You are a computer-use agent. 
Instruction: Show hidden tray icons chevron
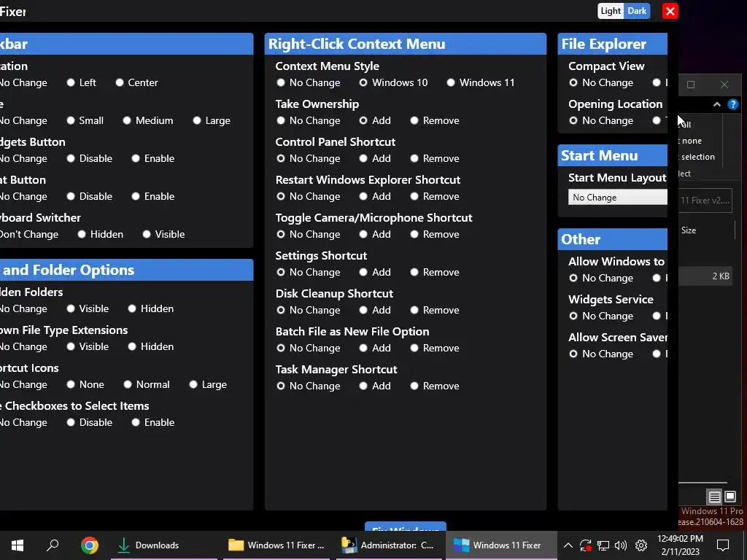click(x=568, y=545)
